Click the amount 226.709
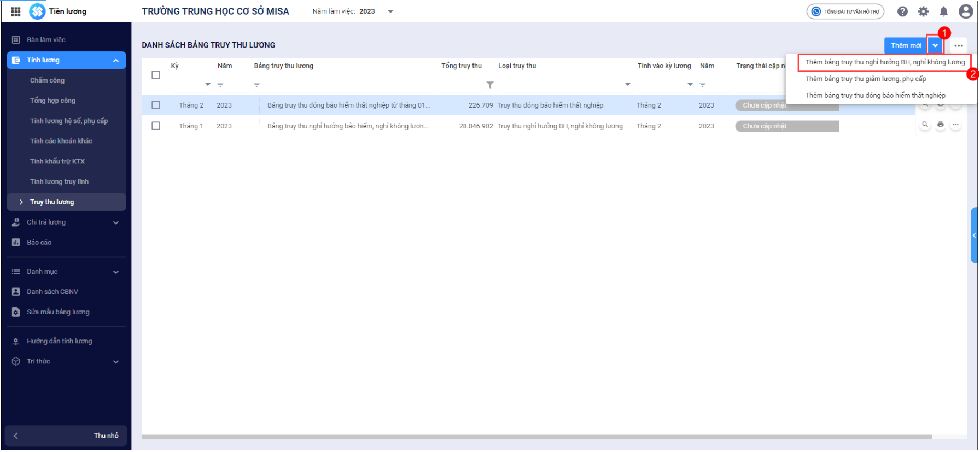 481,105
